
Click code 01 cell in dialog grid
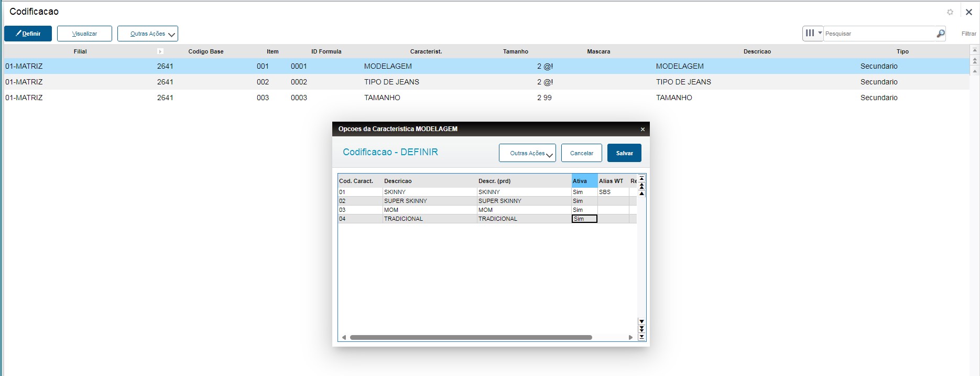[x=360, y=192]
